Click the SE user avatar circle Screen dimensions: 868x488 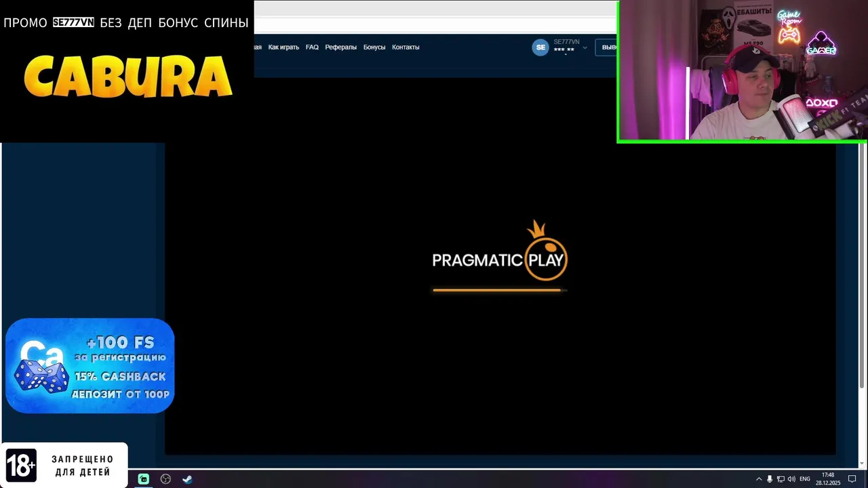(540, 47)
